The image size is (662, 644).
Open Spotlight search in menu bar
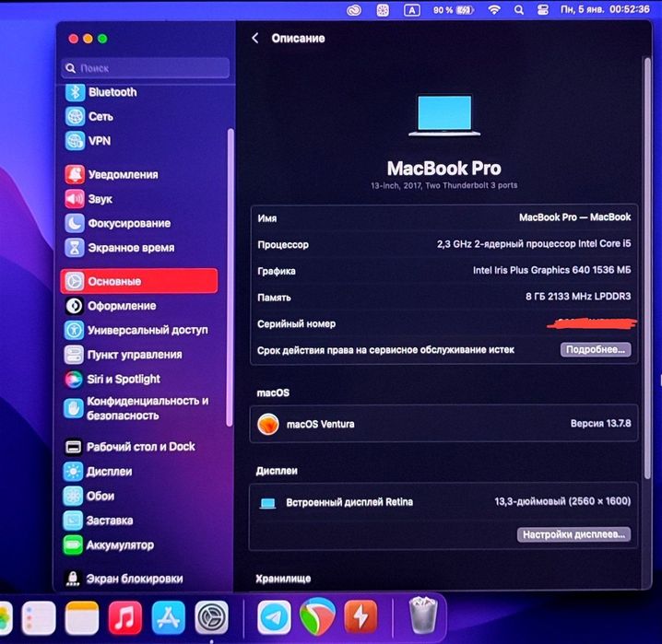coord(519,10)
